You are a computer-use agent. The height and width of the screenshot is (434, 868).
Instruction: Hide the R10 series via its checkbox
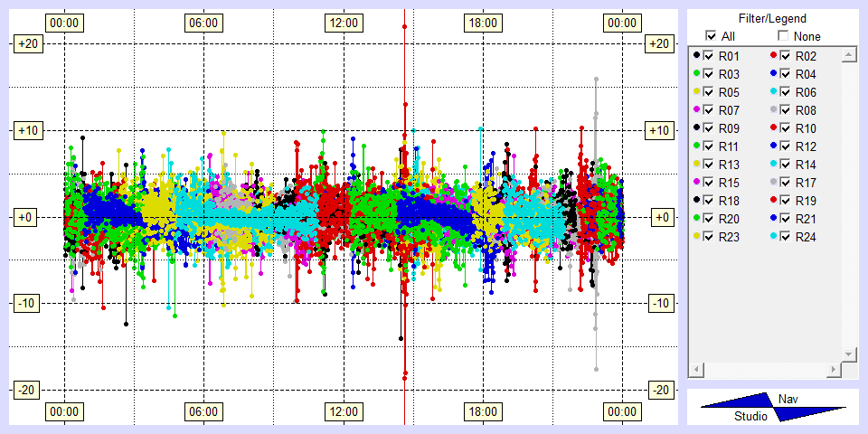pos(786,128)
